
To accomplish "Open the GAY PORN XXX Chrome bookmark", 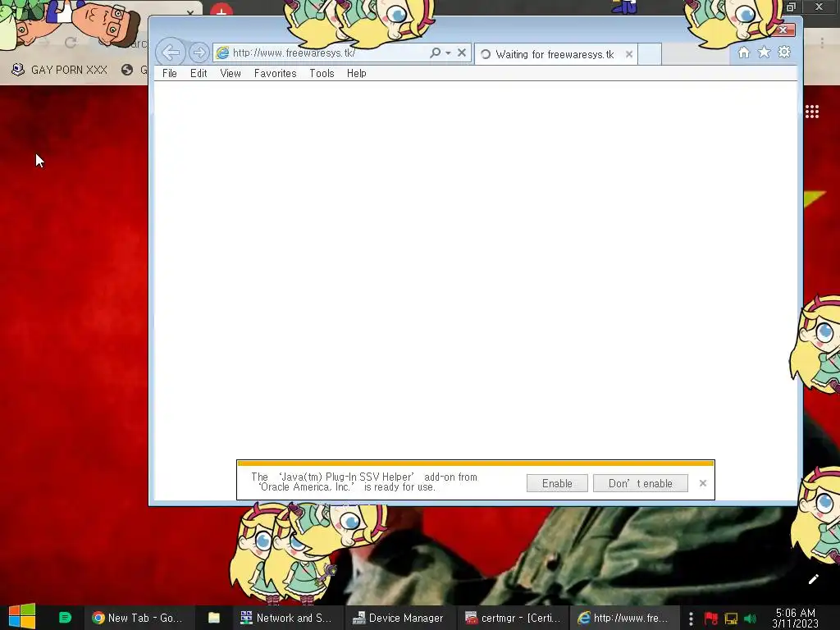I will [59, 70].
